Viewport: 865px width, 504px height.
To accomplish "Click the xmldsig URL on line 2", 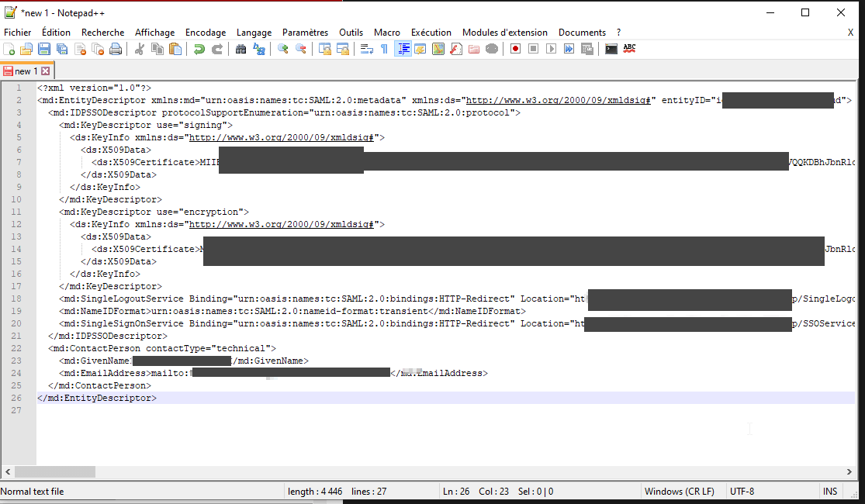I will pyautogui.click(x=559, y=100).
